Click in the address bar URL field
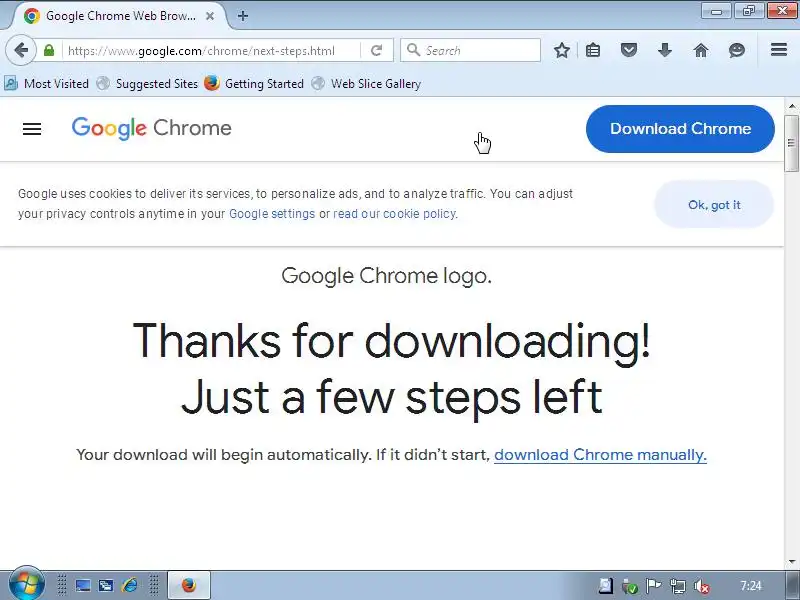Viewport: 800px width, 600px height. click(212, 51)
